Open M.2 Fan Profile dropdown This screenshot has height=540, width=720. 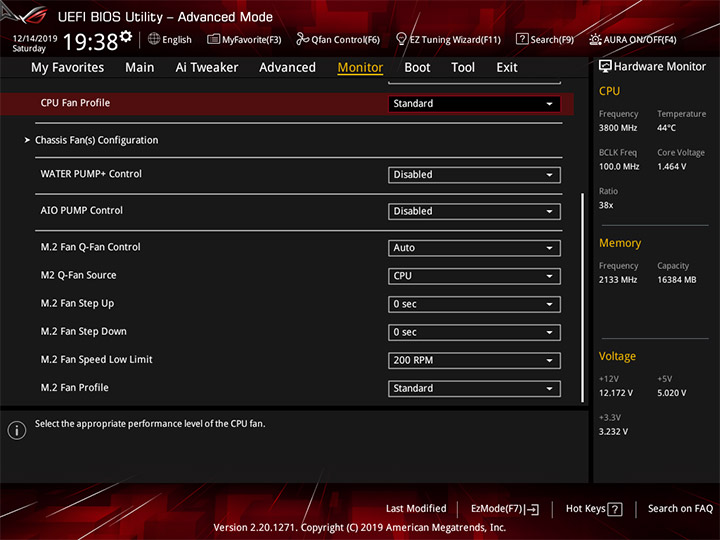[x=474, y=388]
